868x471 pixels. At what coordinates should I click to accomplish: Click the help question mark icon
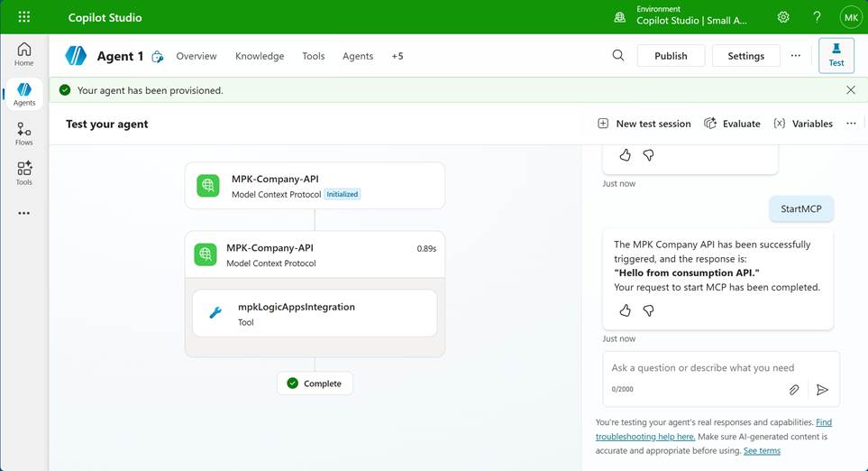coord(817,17)
